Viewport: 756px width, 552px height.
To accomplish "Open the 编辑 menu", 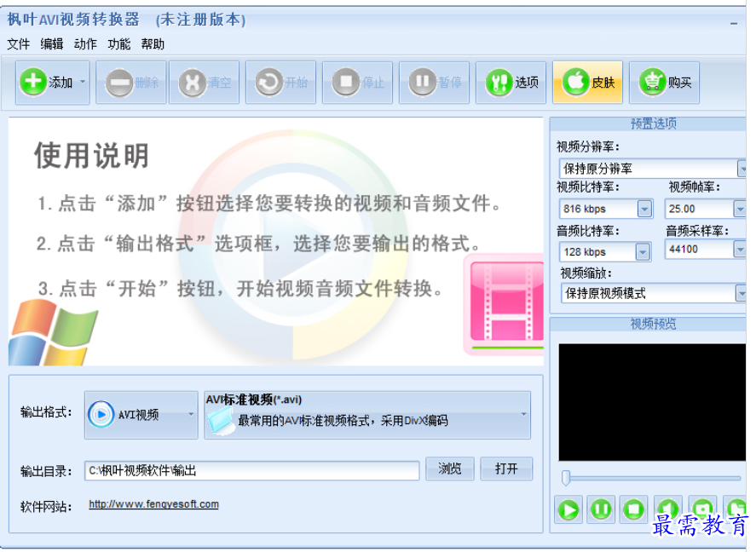I will pos(52,44).
